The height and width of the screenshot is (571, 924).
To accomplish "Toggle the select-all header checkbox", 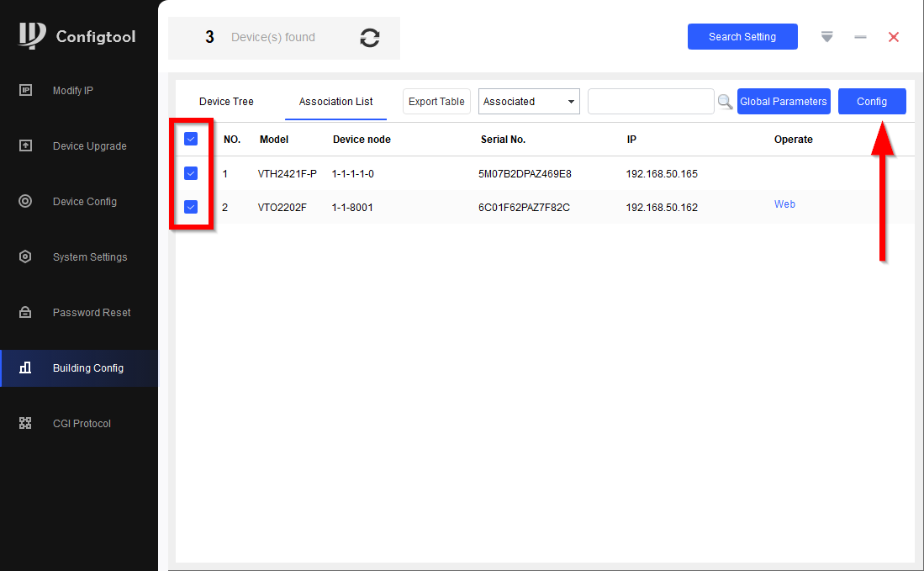I will coord(191,139).
